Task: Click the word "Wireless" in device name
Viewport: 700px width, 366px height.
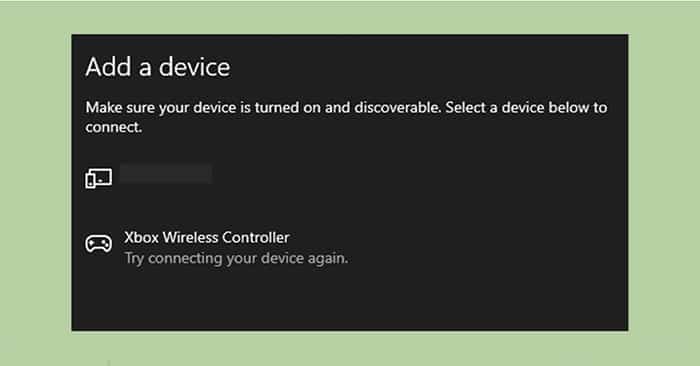Action: 190,237
